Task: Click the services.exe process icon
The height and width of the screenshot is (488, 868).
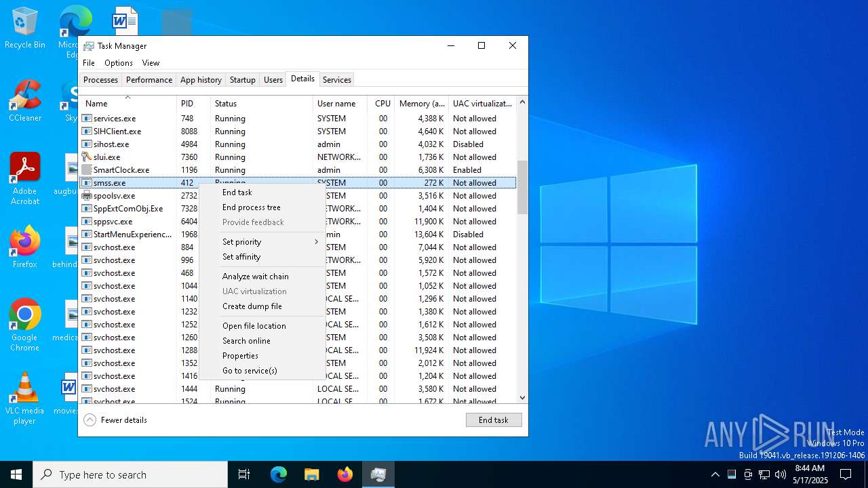Action: 87,118
